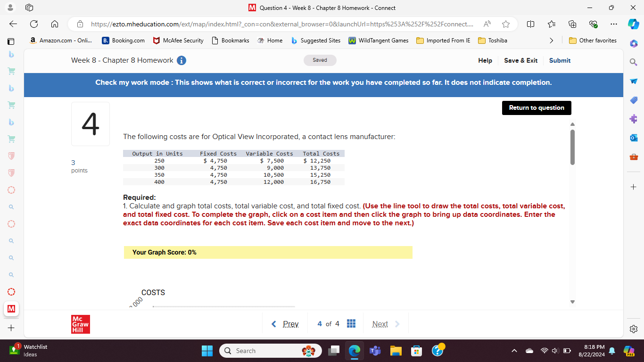
Task: Click the Help menu item
Action: click(485, 60)
